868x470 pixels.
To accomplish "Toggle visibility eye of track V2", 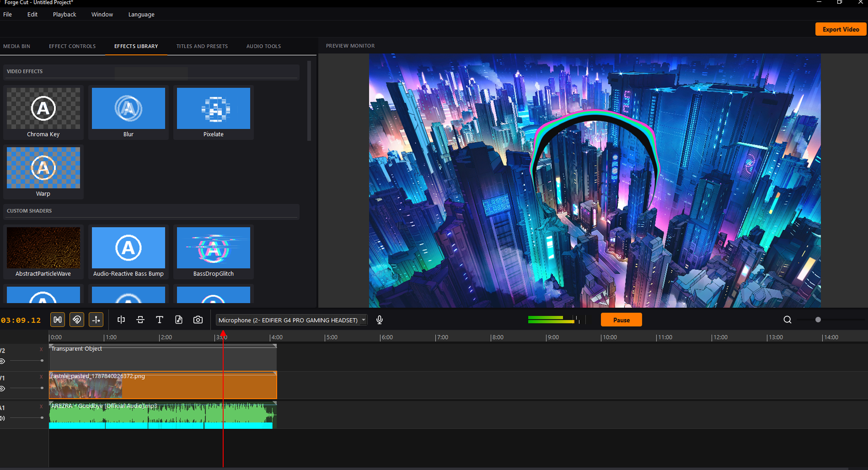I will pyautogui.click(x=2, y=361).
